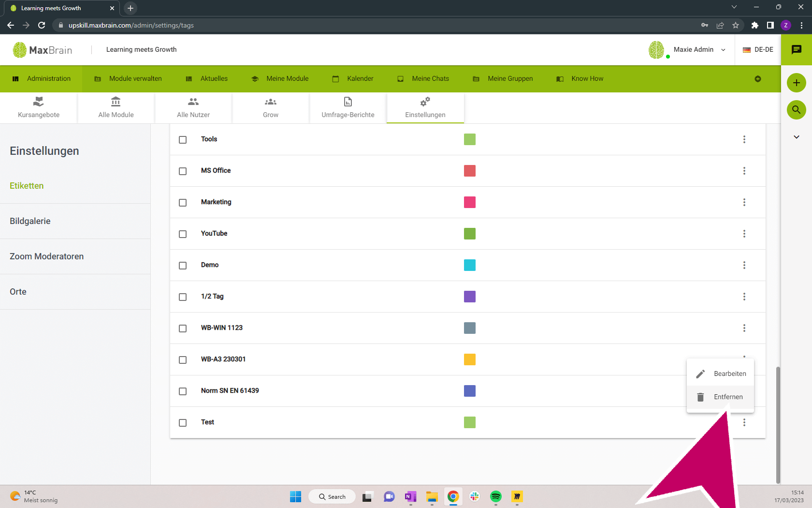Bookmark this page with star icon

[x=736, y=25]
